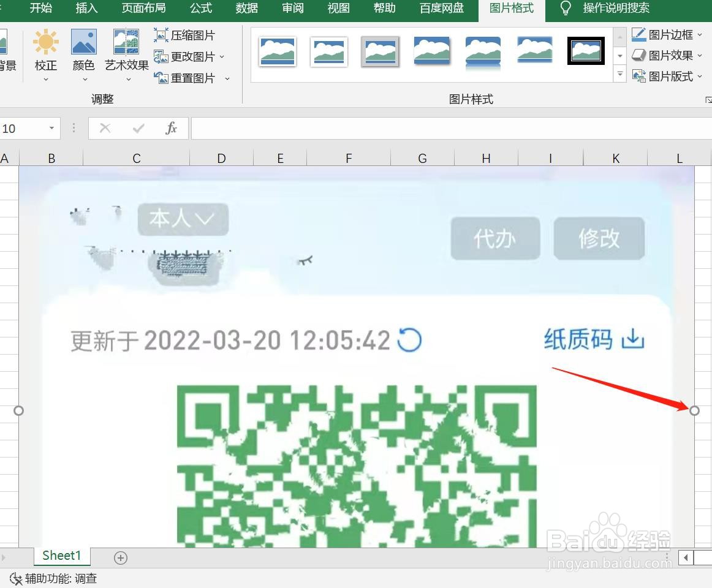Select the third metal-frame picture style
712x588 pixels.
(x=380, y=51)
